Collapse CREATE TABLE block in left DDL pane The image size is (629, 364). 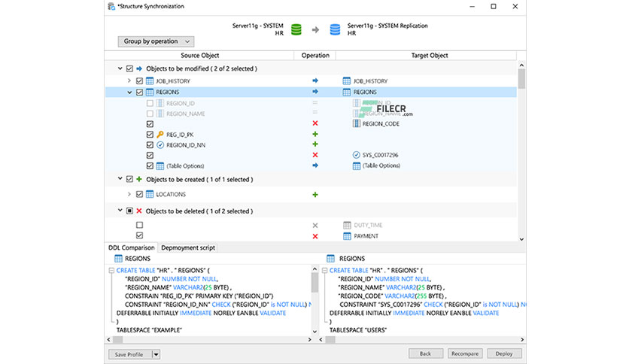point(111,271)
